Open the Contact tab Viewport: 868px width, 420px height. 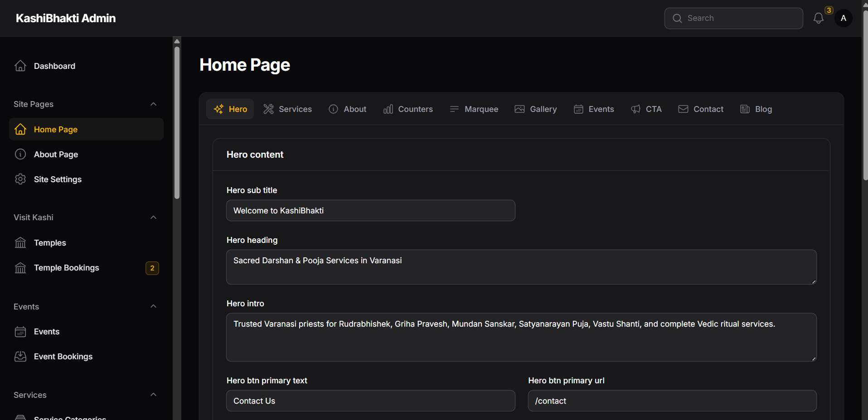pos(701,109)
